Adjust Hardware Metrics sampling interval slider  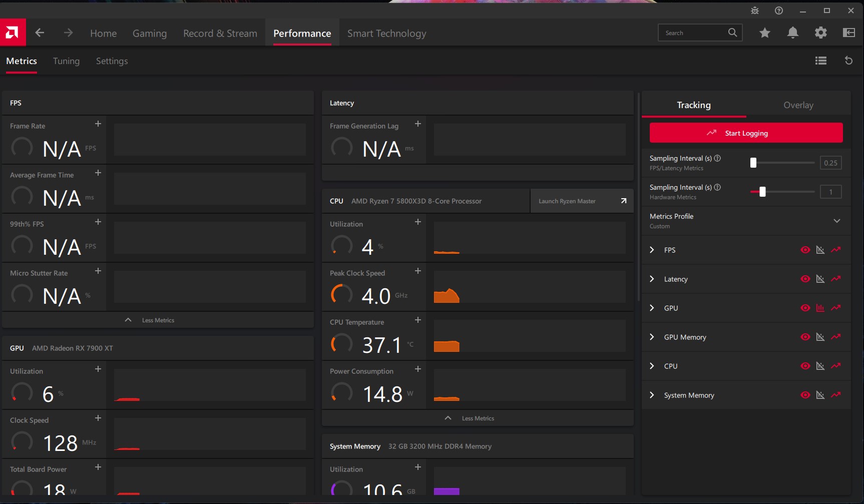tap(762, 192)
